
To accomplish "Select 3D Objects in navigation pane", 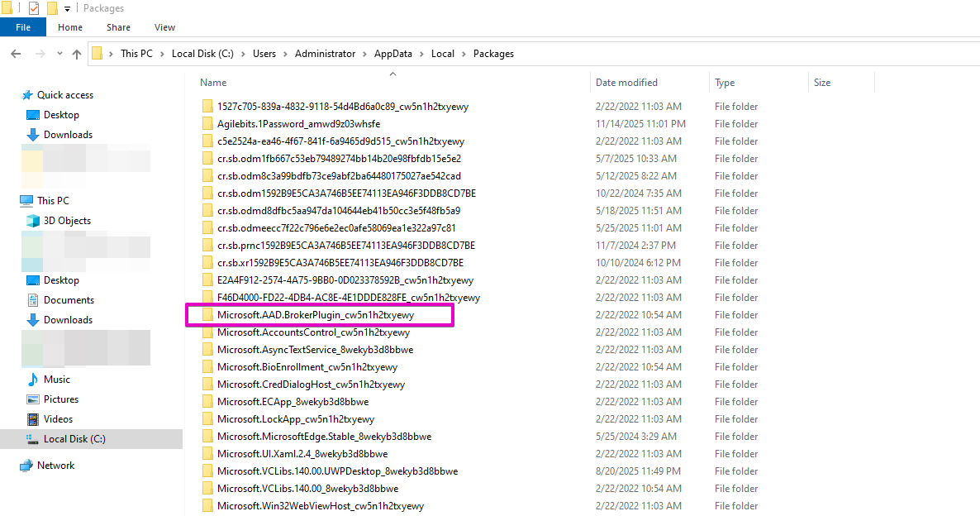I will 67,221.
